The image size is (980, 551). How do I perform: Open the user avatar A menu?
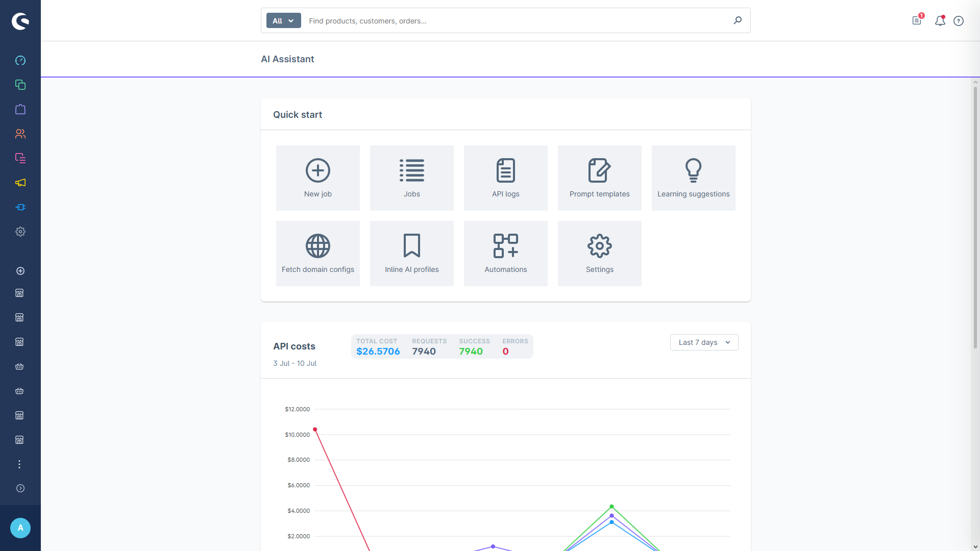[20, 528]
